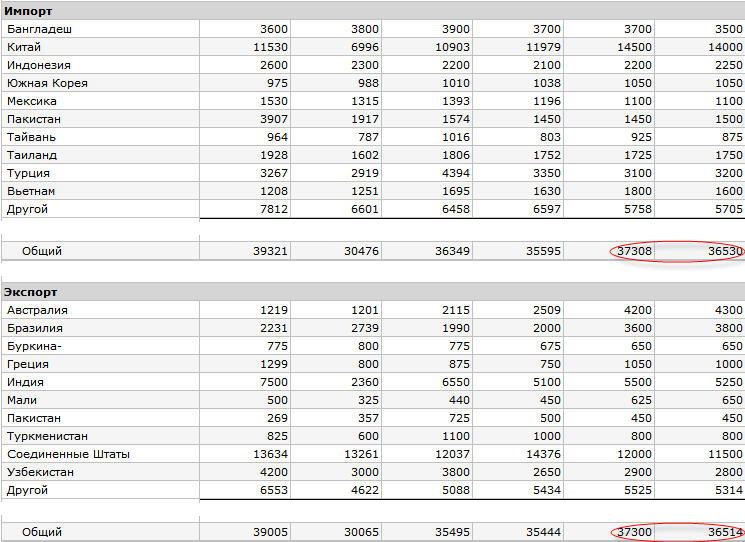Screen dimensions: 745x542
Task: Click the Импорт section header
Action: point(30,10)
